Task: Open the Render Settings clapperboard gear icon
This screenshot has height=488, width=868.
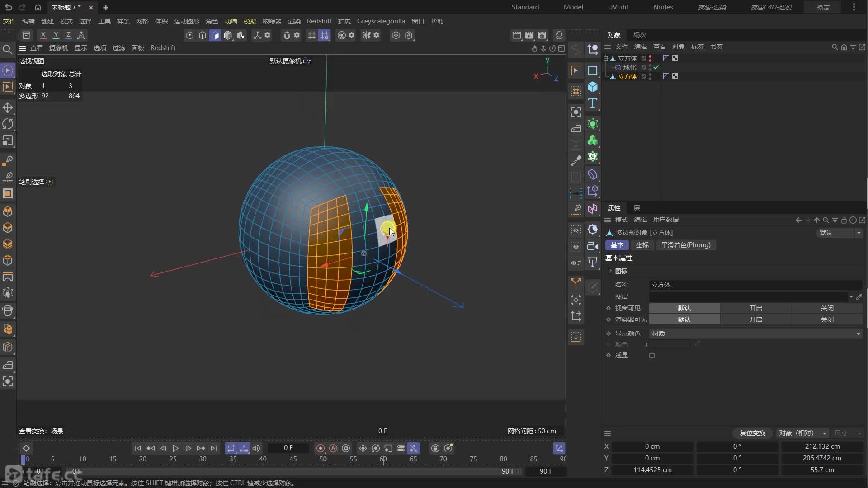Action: [x=542, y=35]
